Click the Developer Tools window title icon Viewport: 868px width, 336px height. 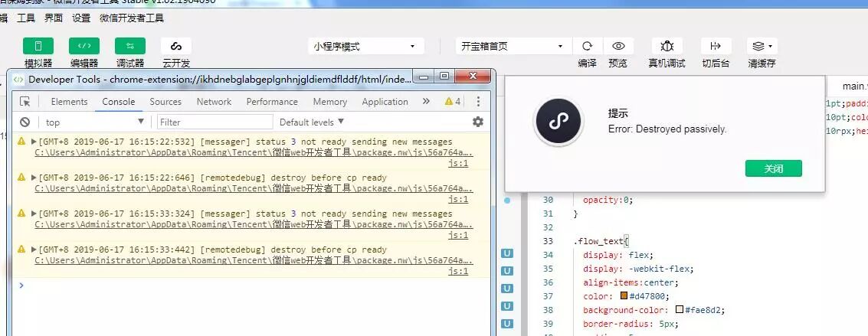[x=18, y=79]
